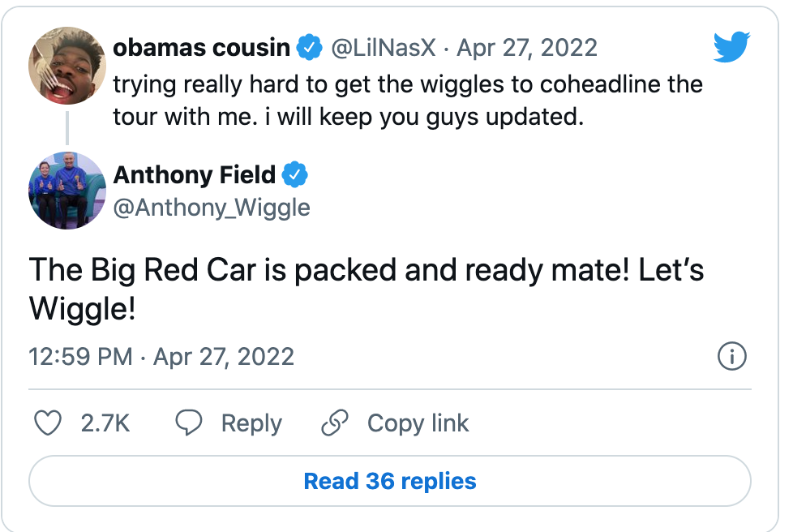The width and height of the screenshot is (793, 532).
Task: Click verified badge beside Anthony Field
Action: pyautogui.click(x=294, y=174)
